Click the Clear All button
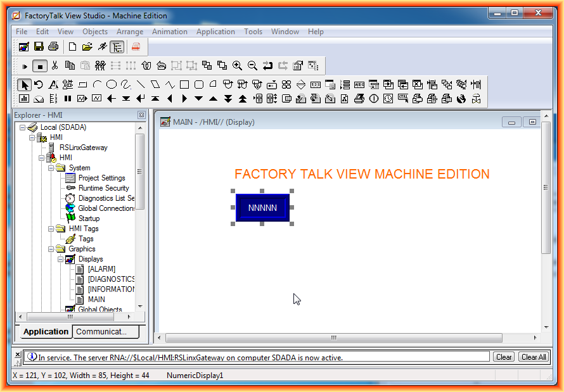564x392 pixels. click(534, 357)
